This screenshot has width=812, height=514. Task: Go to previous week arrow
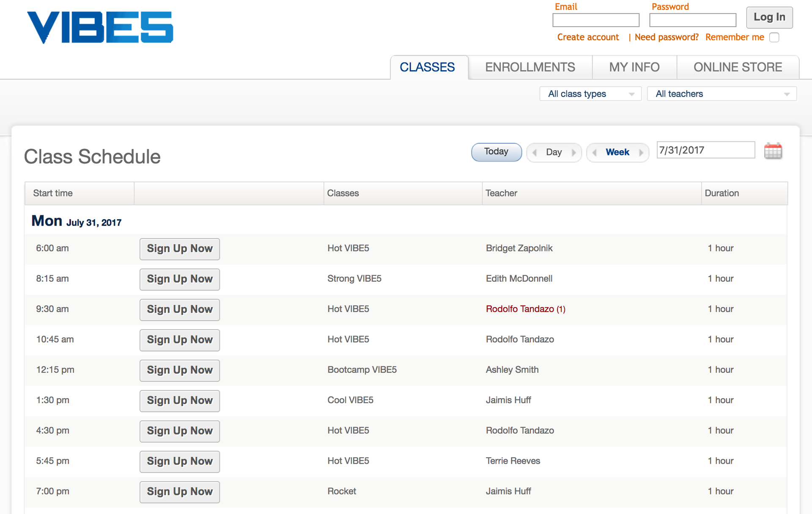[x=595, y=152]
